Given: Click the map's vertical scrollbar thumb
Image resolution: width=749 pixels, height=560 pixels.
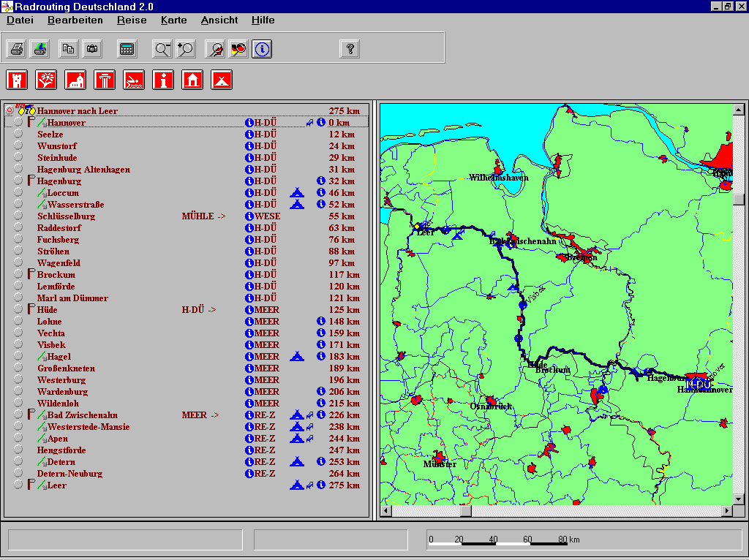Looking at the screenshot, I should point(739,199).
